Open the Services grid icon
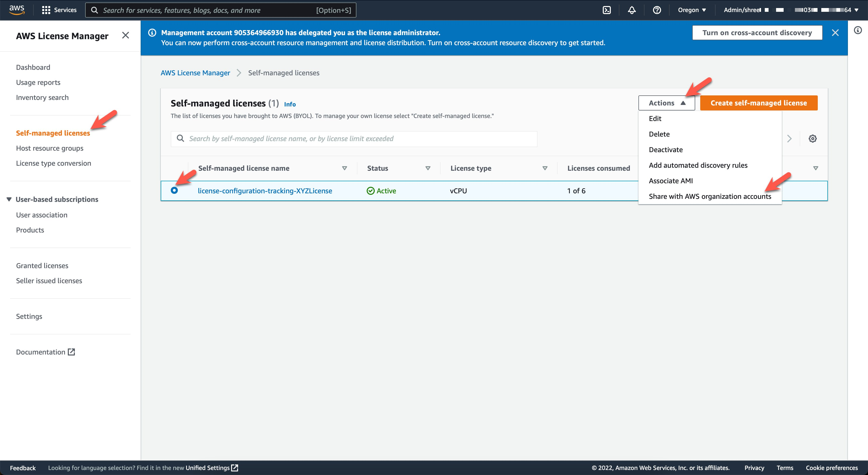 [x=46, y=10]
